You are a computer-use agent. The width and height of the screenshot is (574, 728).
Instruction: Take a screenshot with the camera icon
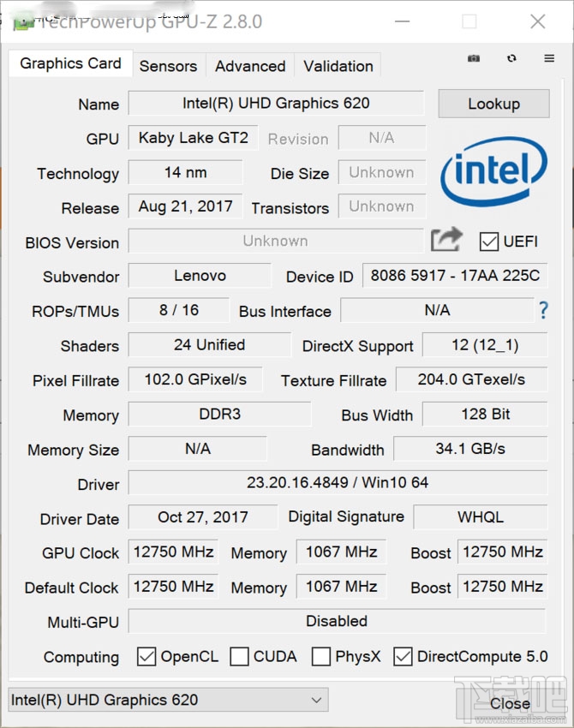[474, 58]
